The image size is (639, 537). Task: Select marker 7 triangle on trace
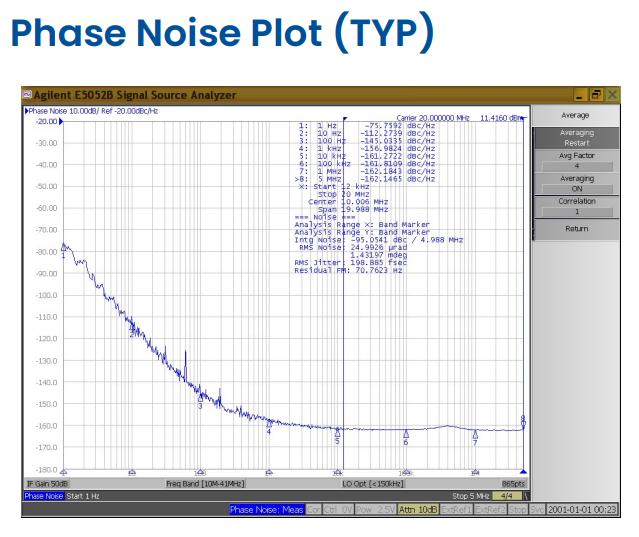[475, 434]
